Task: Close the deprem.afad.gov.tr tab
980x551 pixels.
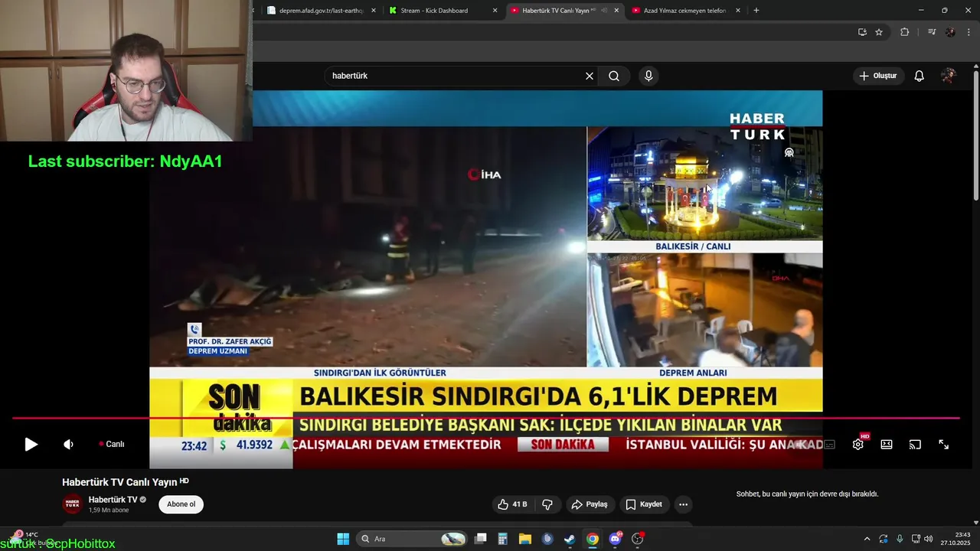Action: click(x=374, y=11)
